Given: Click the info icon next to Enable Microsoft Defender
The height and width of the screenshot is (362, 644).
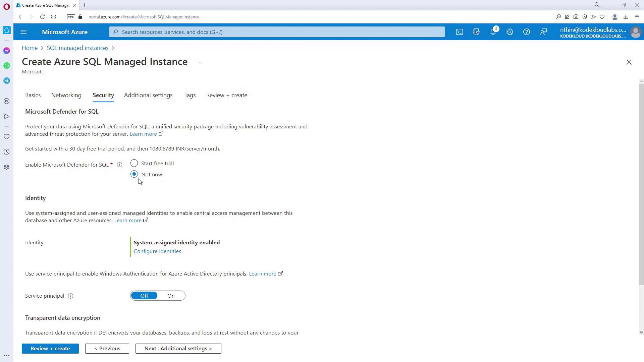Looking at the screenshot, I should point(119,165).
